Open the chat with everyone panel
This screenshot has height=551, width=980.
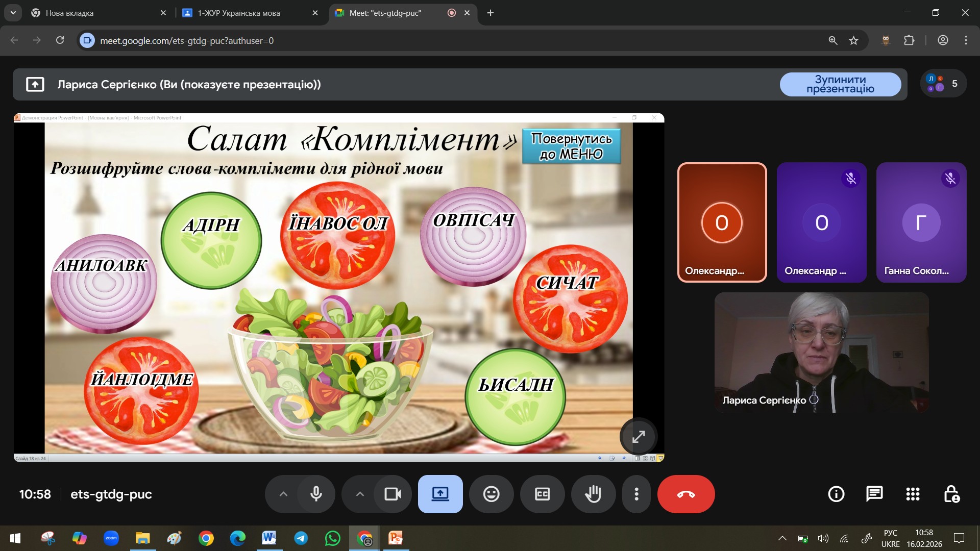874,494
